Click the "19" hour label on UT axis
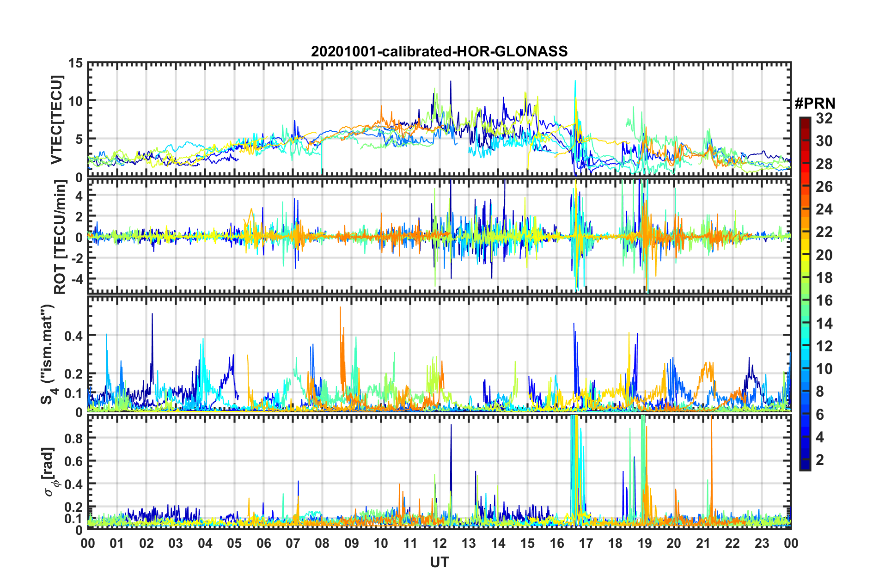879x588 pixels. [644, 543]
